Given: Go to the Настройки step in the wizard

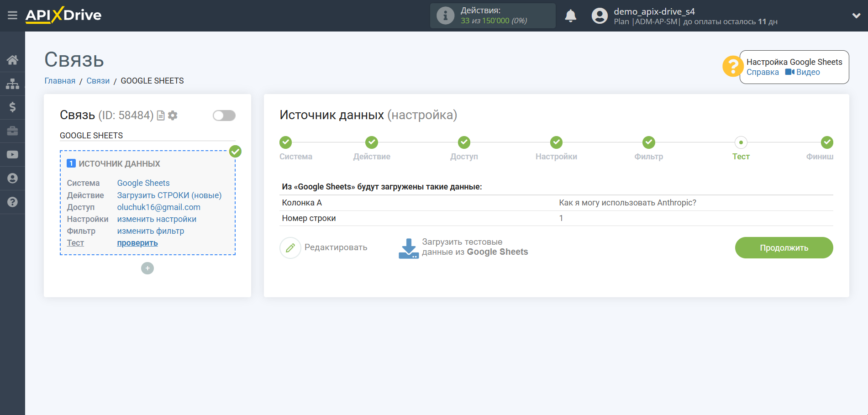Looking at the screenshot, I should (556, 142).
